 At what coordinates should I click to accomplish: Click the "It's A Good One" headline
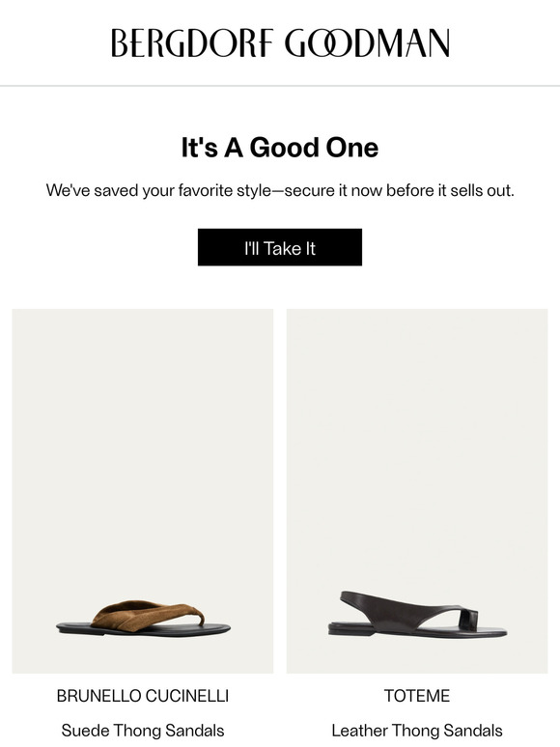pos(280,148)
